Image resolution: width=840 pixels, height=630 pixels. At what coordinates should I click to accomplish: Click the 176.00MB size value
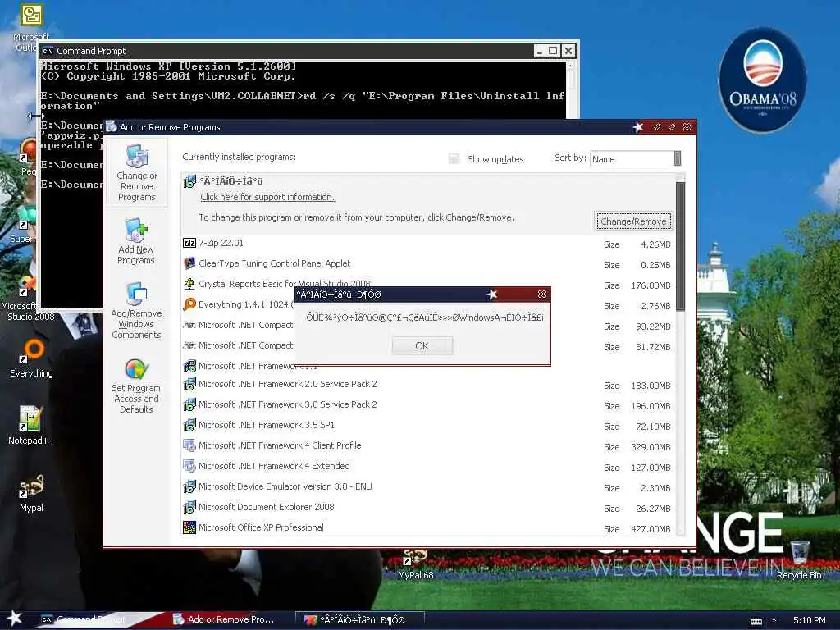click(x=651, y=285)
